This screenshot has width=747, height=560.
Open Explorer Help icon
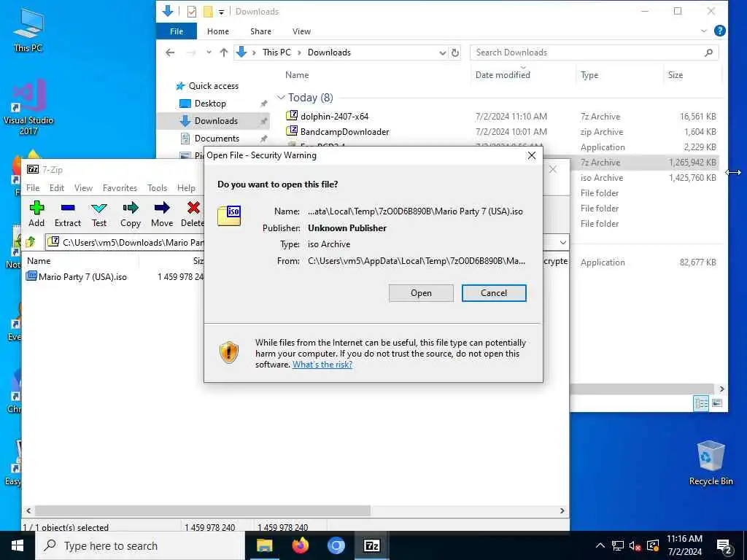pyautogui.click(x=720, y=31)
